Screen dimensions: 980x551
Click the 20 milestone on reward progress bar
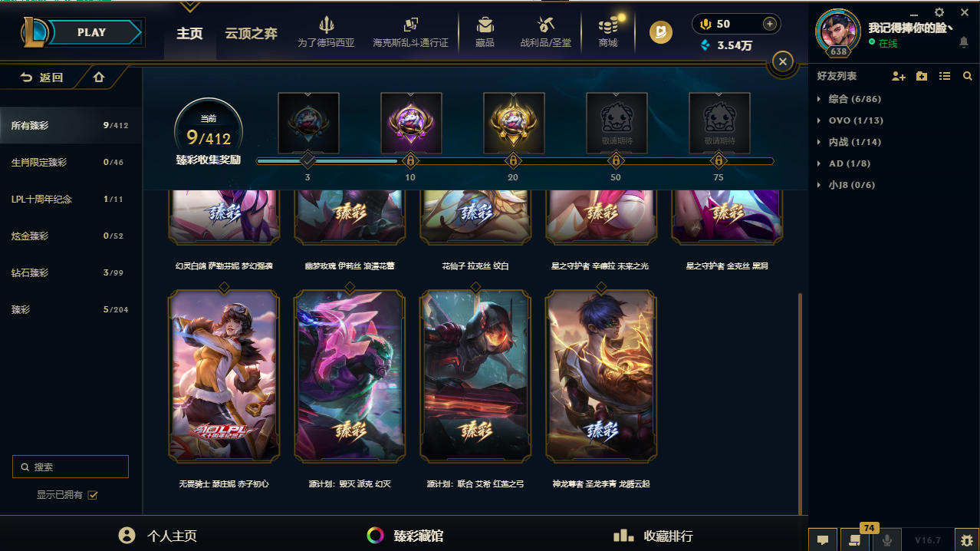[x=513, y=161]
